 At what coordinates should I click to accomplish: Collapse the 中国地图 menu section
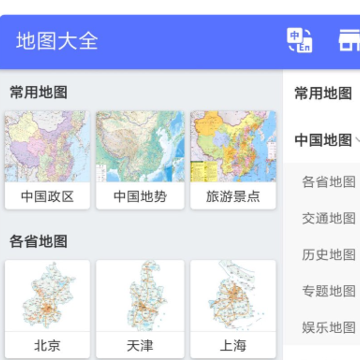(x=327, y=140)
